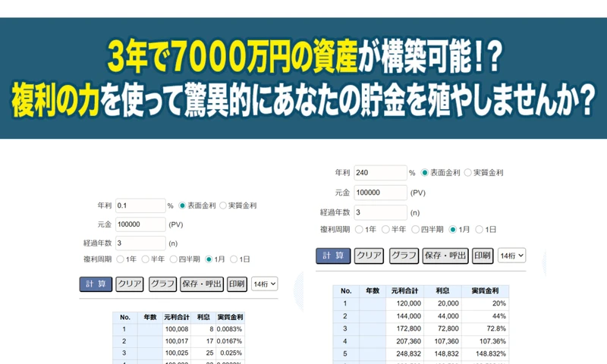Click グラフ button in left calculator
Screen dimensions: 607x364
[x=162, y=284]
